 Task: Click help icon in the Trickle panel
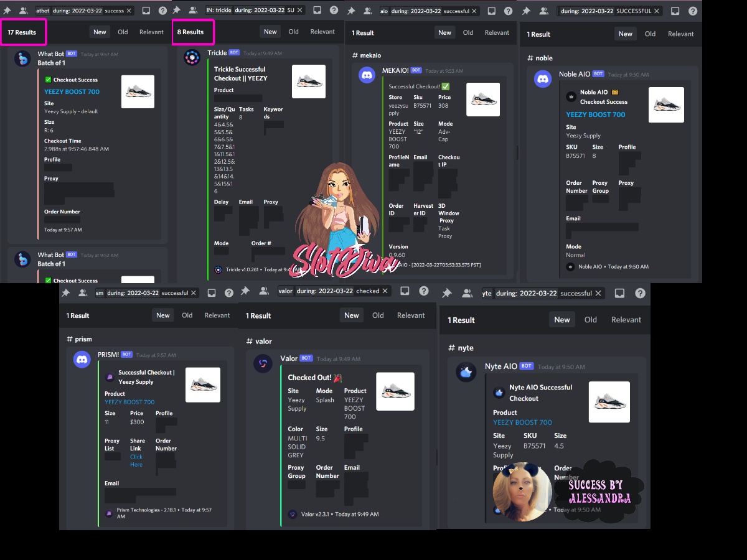point(334,11)
